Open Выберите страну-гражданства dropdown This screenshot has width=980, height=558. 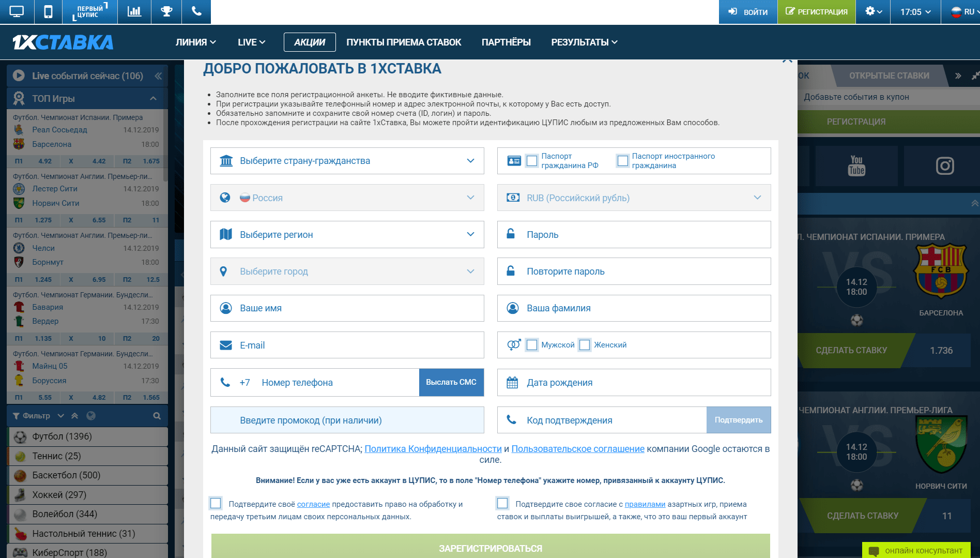click(347, 161)
